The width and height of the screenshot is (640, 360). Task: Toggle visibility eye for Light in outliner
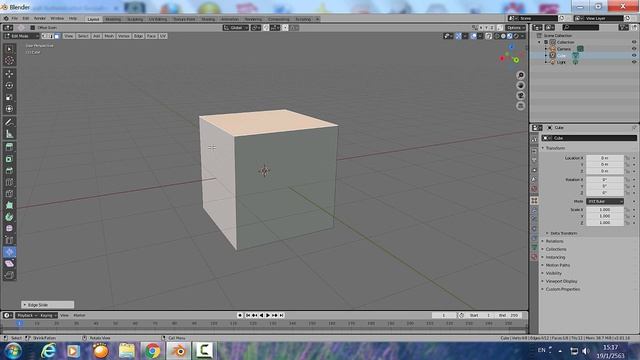tap(634, 62)
